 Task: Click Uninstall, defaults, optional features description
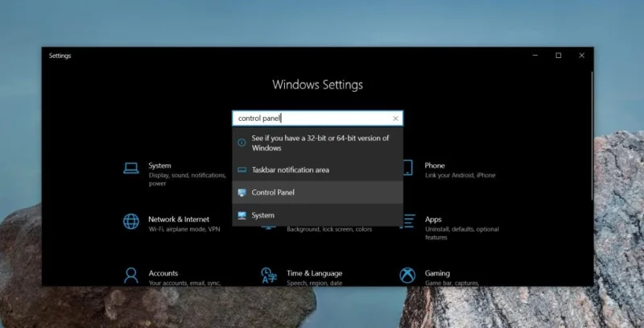pyautogui.click(x=461, y=233)
